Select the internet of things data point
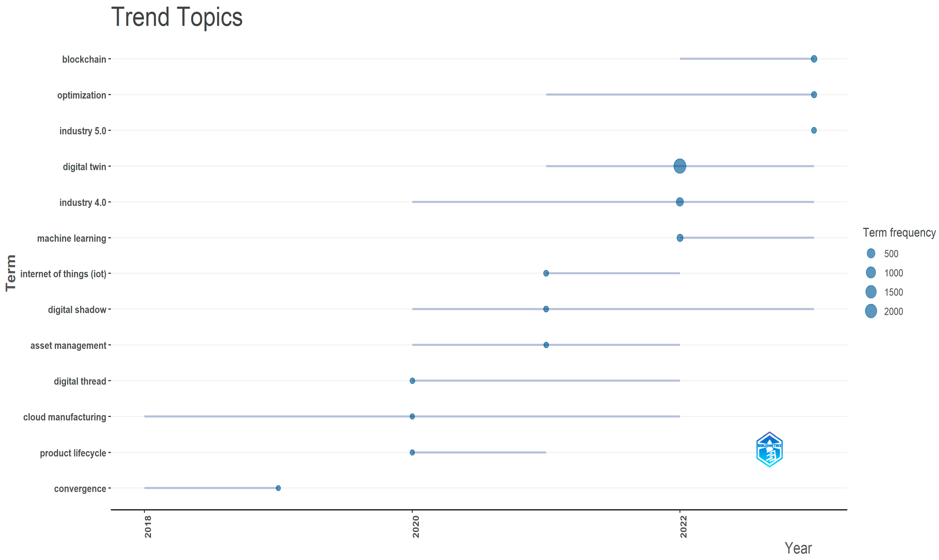This screenshot has height=560, width=939. point(546,273)
